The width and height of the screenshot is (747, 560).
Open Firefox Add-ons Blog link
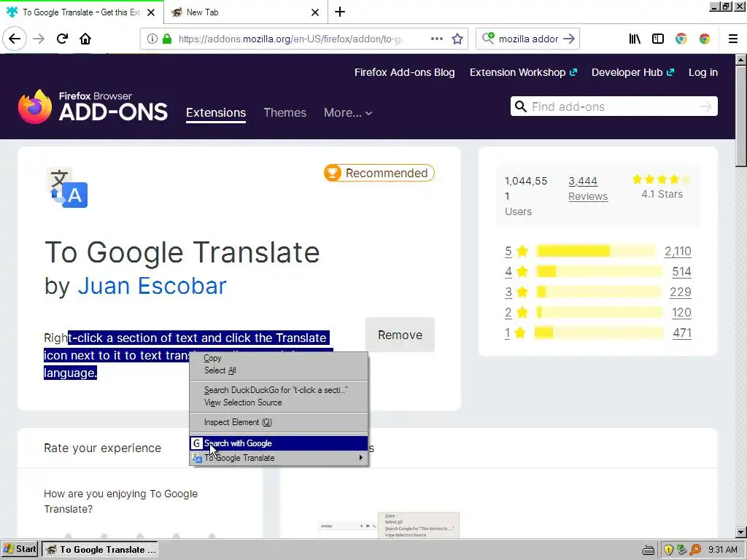404,72
